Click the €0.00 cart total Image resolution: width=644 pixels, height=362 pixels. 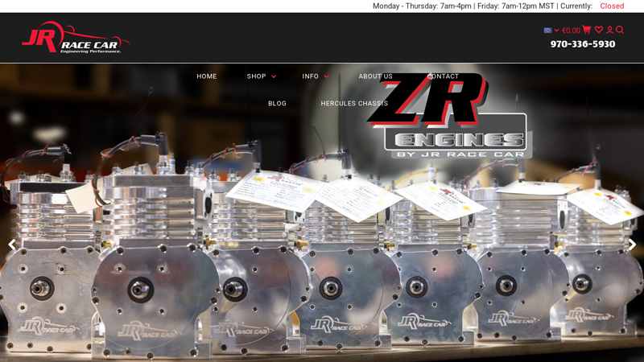[x=571, y=31]
